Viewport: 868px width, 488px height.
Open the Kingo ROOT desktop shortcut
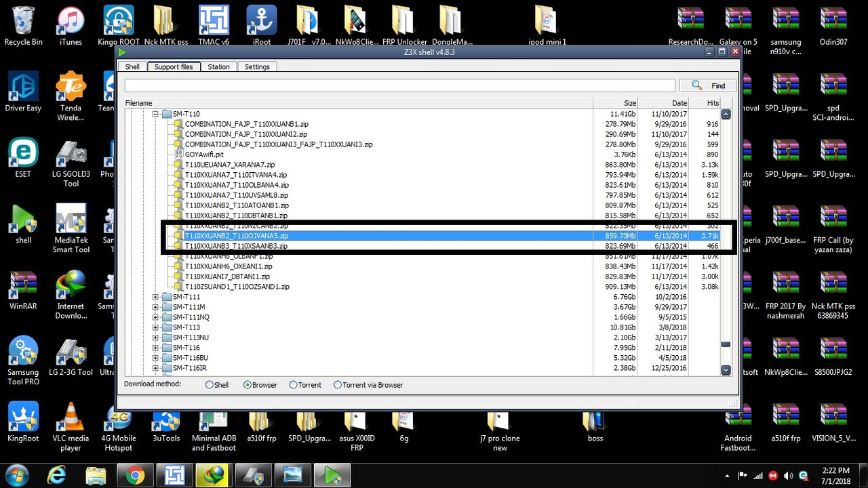point(119,26)
